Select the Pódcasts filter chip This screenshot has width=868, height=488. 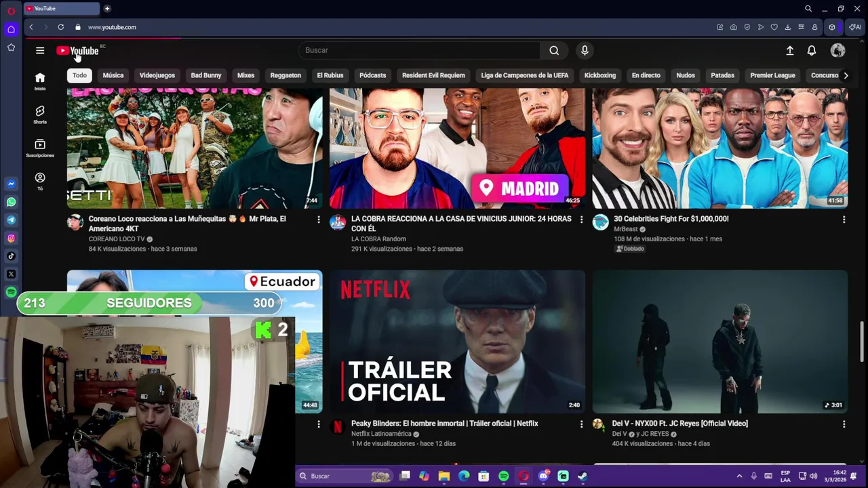point(372,75)
